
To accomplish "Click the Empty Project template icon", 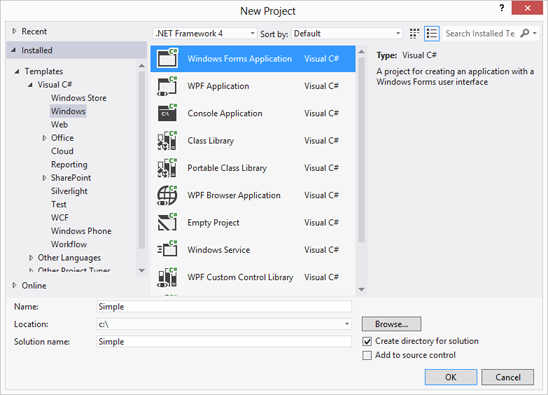I will click(x=167, y=222).
